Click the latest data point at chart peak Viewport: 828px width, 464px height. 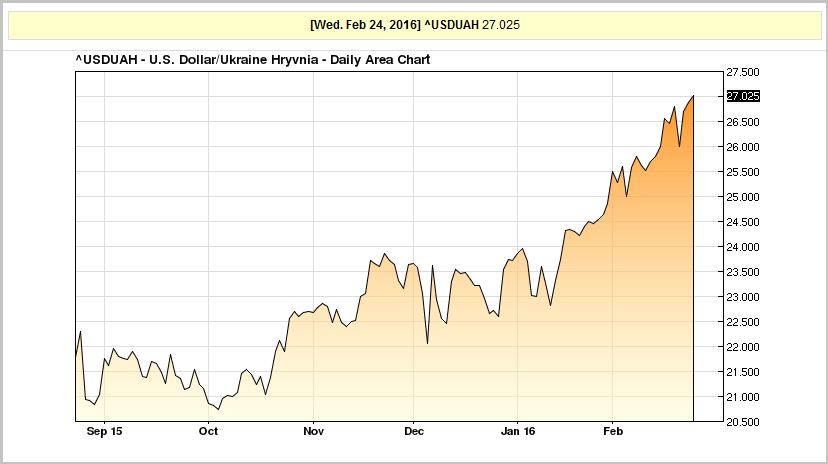[693, 96]
